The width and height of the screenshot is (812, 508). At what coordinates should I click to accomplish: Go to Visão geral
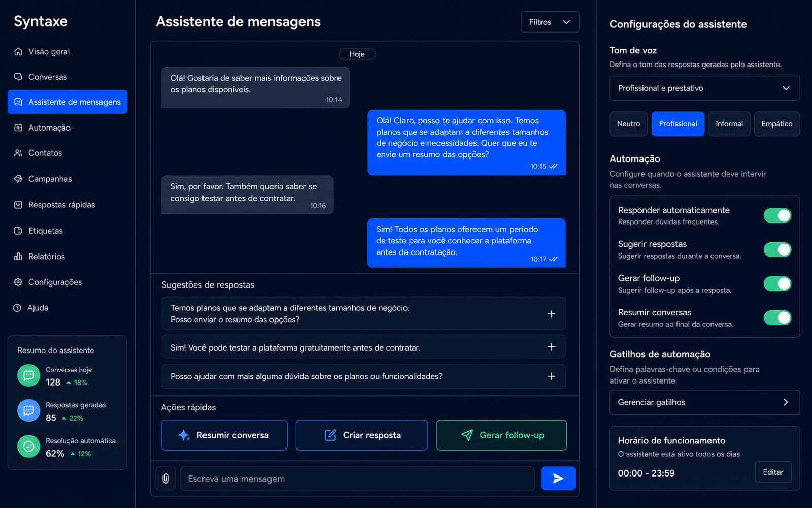point(67,52)
